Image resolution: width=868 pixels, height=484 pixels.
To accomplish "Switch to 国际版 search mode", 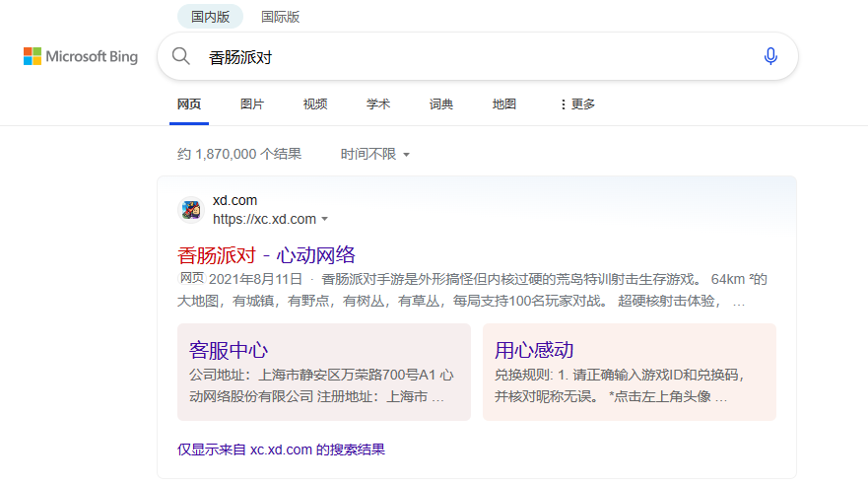I will (280, 17).
